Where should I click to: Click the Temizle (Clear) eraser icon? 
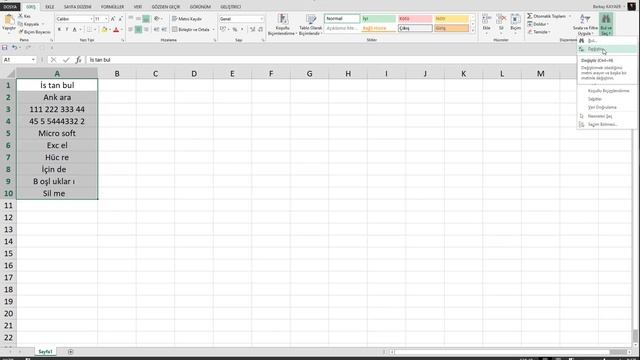point(530,32)
